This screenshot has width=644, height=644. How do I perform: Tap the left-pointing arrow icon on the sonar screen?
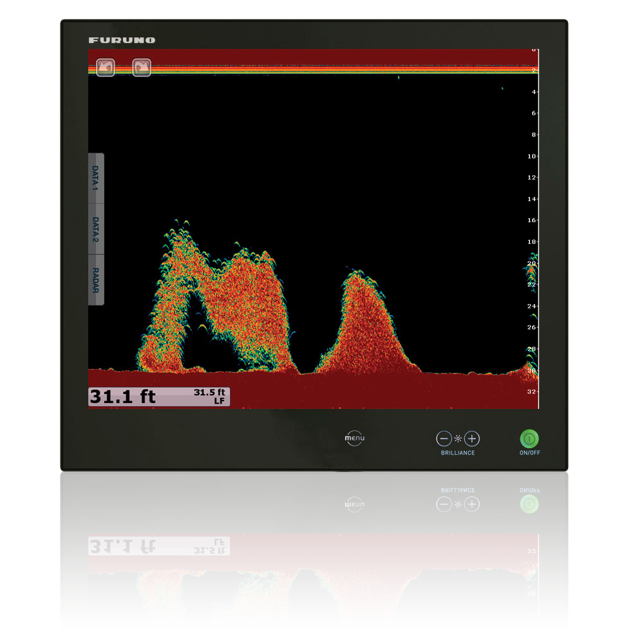coord(106,68)
